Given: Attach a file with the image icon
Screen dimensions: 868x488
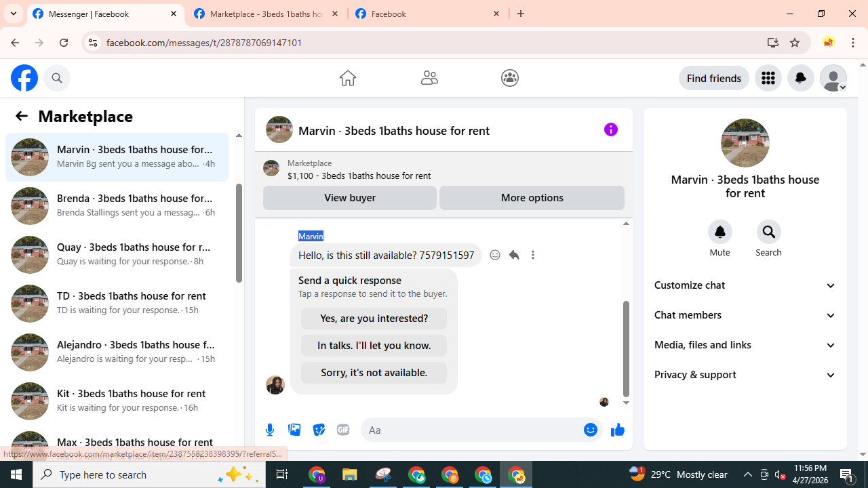Looking at the screenshot, I should coord(294,430).
